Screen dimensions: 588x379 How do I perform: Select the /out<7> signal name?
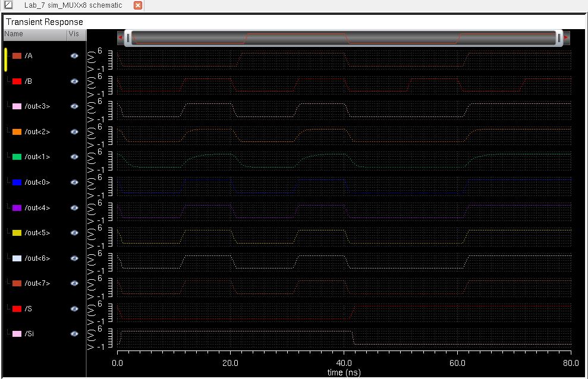(x=37, y=283)
